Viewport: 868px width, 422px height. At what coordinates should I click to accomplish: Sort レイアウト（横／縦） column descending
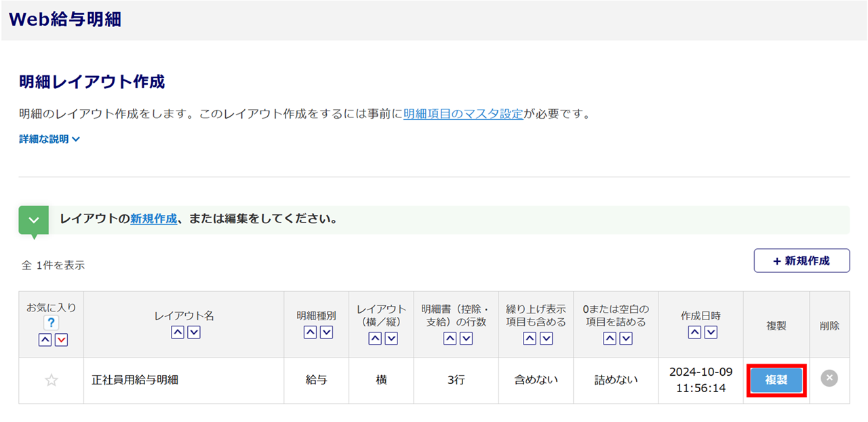[x=391, y=338]
